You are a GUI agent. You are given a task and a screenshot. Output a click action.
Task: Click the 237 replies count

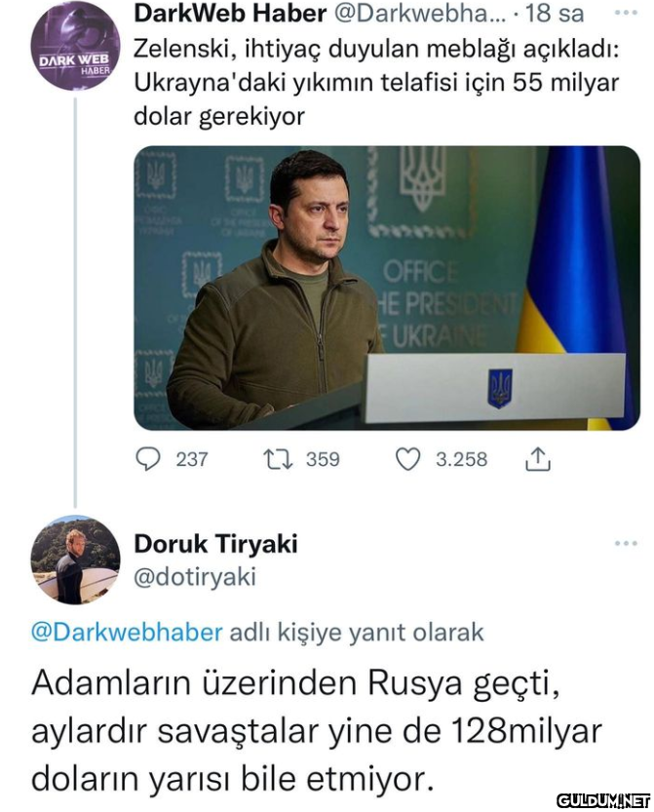click(x=191, y=459)
